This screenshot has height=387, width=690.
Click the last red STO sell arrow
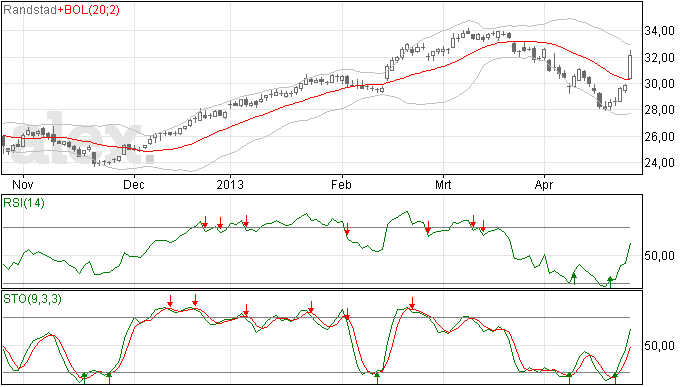tap(412, 303)
